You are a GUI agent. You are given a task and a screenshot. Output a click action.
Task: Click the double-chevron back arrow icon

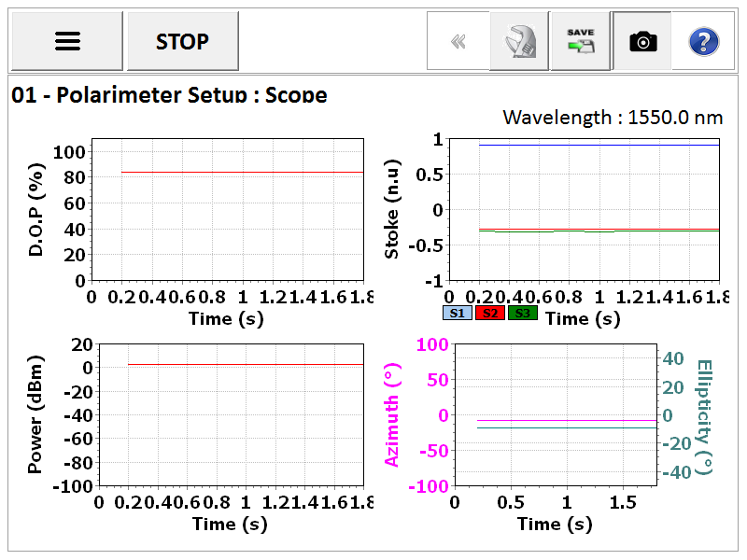(x=458, y=41)
